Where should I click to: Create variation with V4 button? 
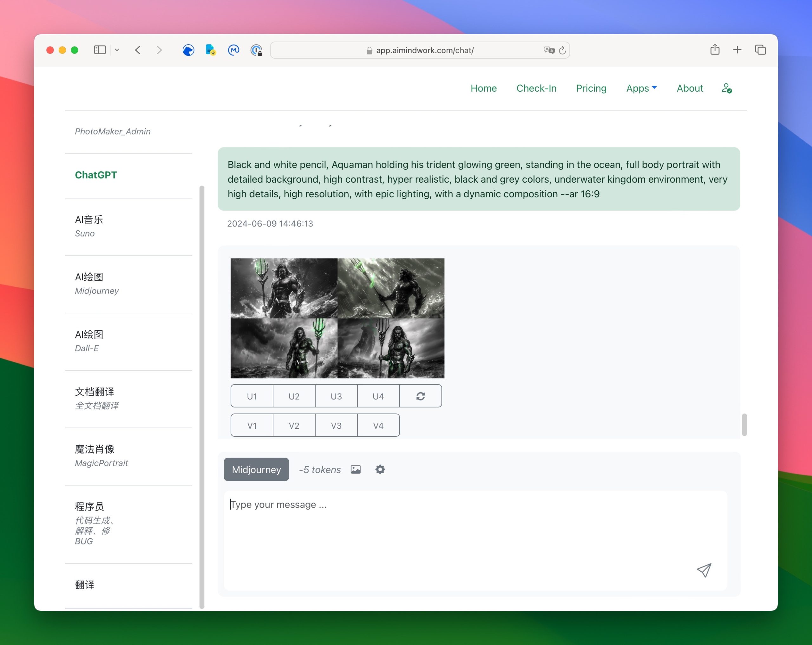point(378,426)
